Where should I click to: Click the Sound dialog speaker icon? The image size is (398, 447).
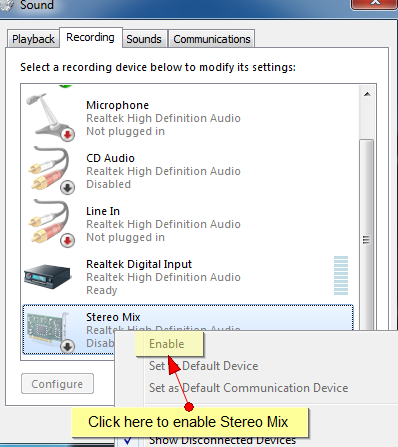tap(7, 5)
